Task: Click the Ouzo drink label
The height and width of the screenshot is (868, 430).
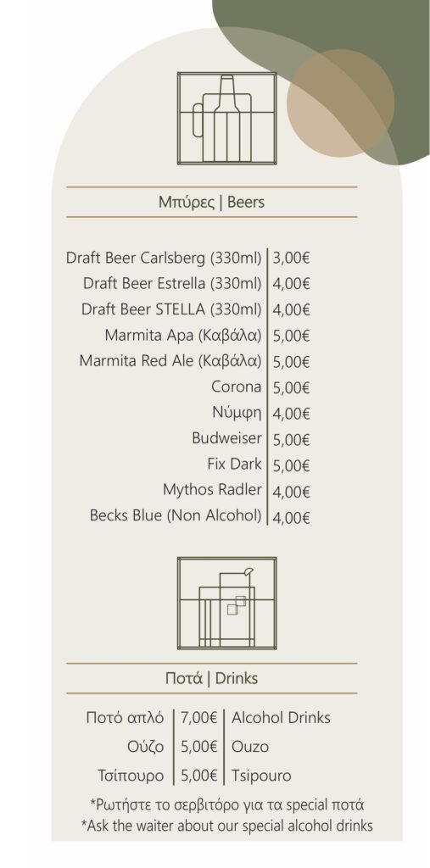Action: click(x=250, y=747)
